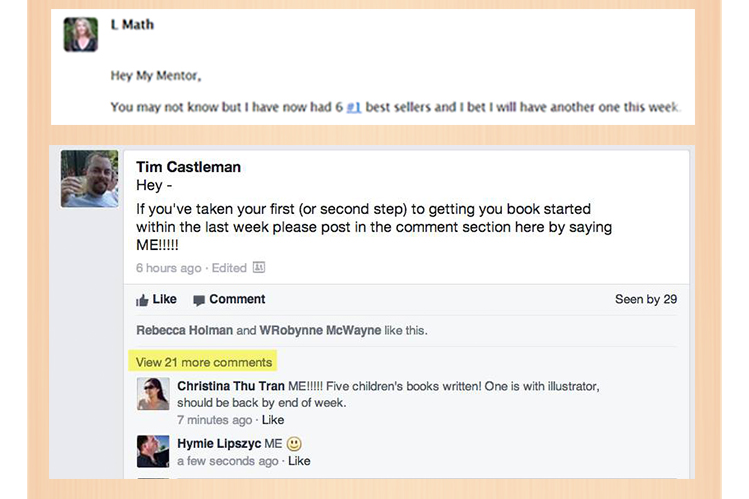Viewport: 749px width, 499px height.
Task: Click Hymie Lipszyc's avatar thumbnail
Action: pyautogui.click(x=153, y=451)
